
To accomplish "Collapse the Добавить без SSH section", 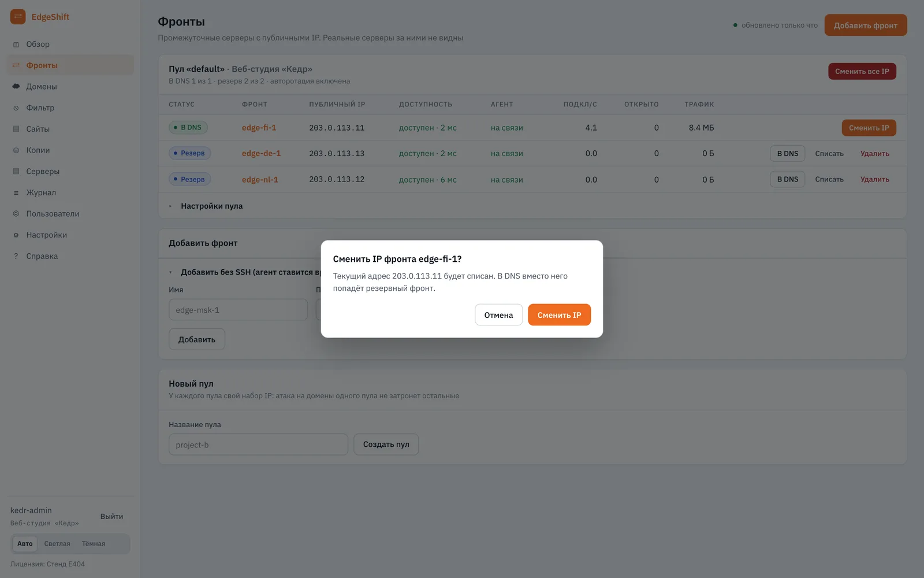I will pos(245,272).
